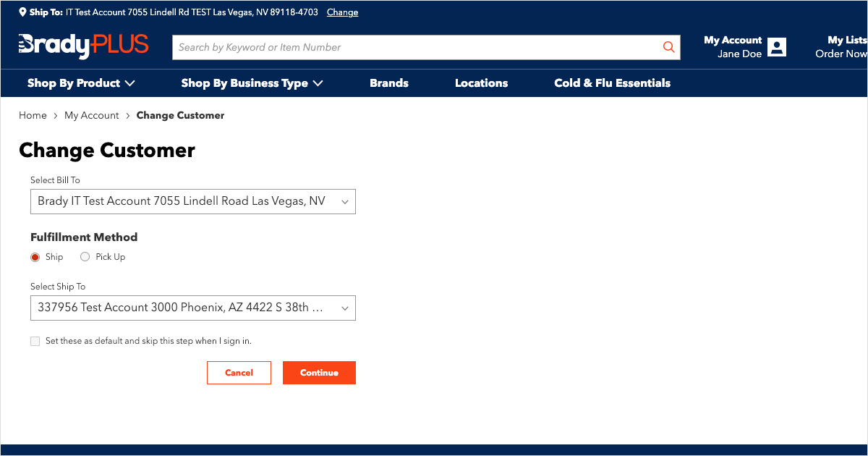The image size is (868, 456).
Task: Click the Fulfillment Method label
Action: (84, 237)
